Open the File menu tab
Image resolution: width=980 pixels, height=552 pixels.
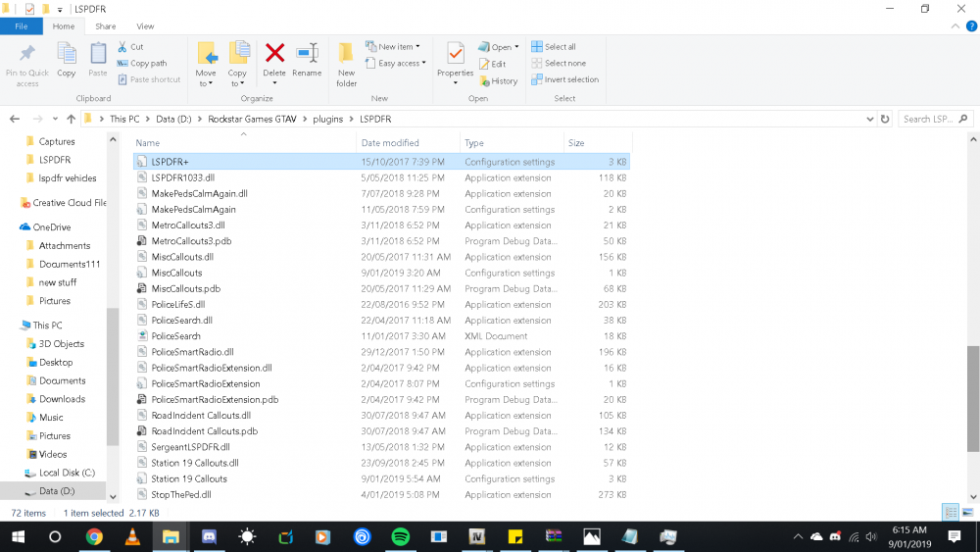coord(21,26)
